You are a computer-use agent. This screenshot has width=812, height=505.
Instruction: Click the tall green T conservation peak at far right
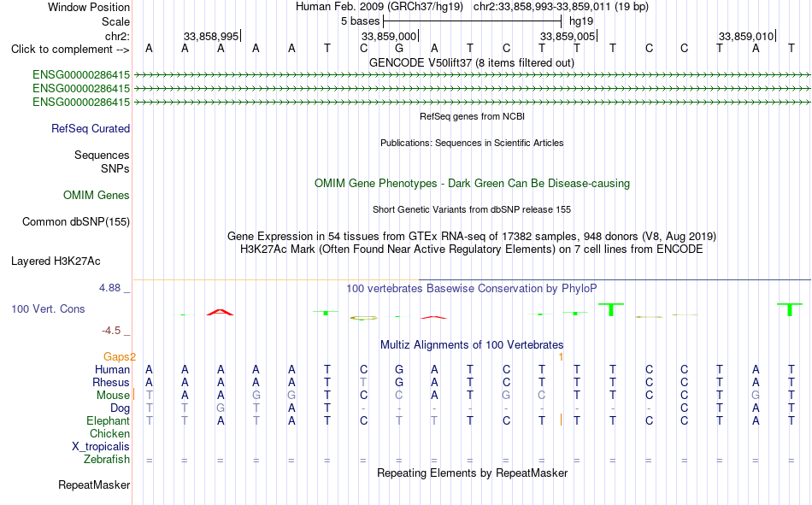pyautogui.click(x=790, y=309)
